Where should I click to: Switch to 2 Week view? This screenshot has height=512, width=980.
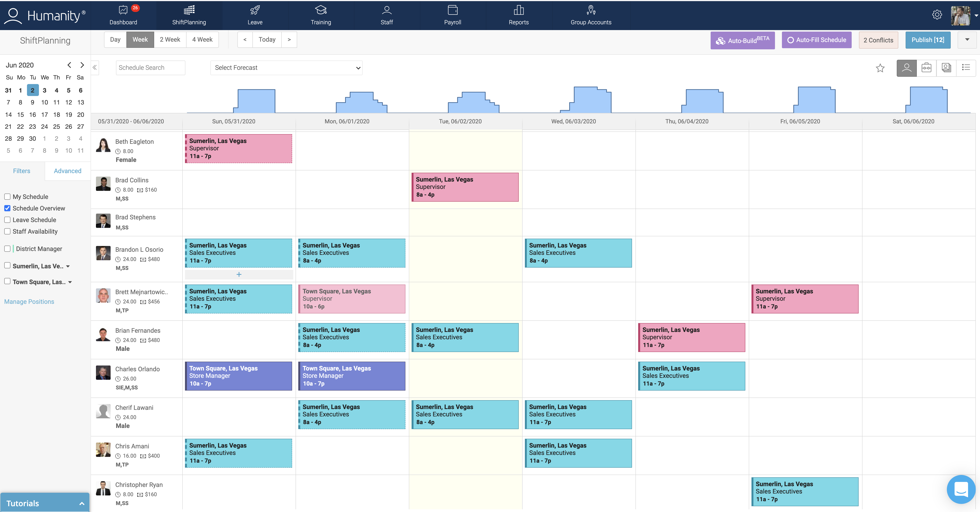(170, 40)
